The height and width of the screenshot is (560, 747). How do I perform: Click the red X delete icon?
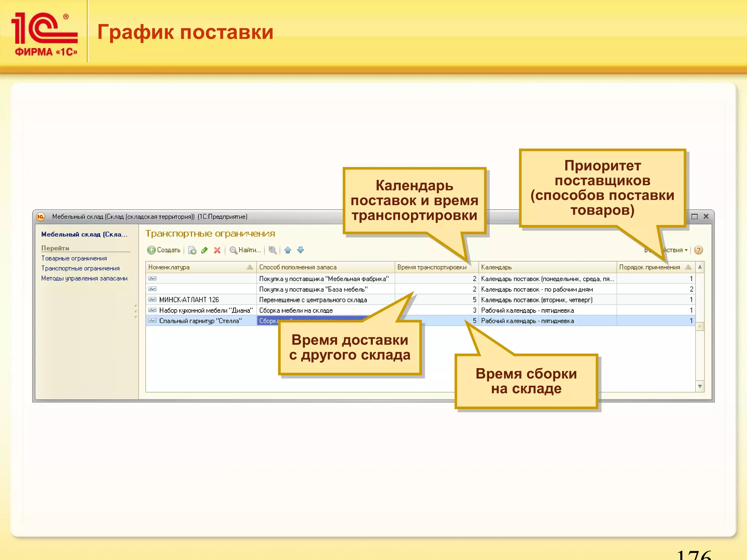click(x=217, y=250)
